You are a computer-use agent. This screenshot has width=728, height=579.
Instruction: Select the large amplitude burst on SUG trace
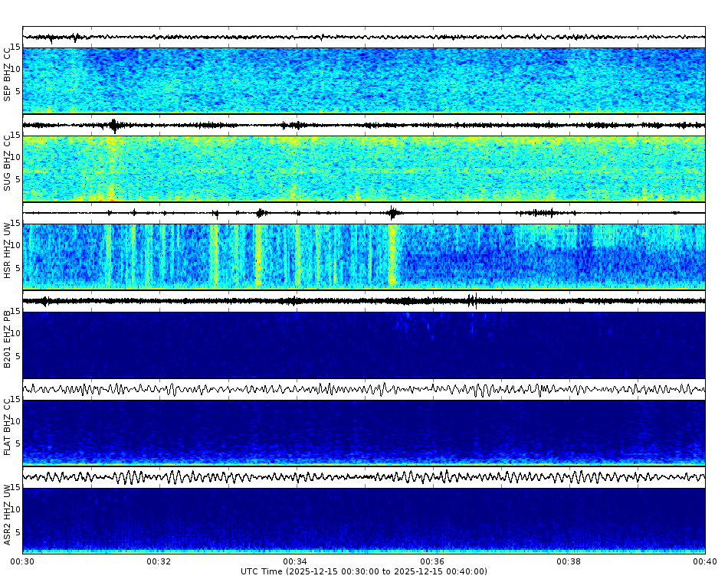113,122
